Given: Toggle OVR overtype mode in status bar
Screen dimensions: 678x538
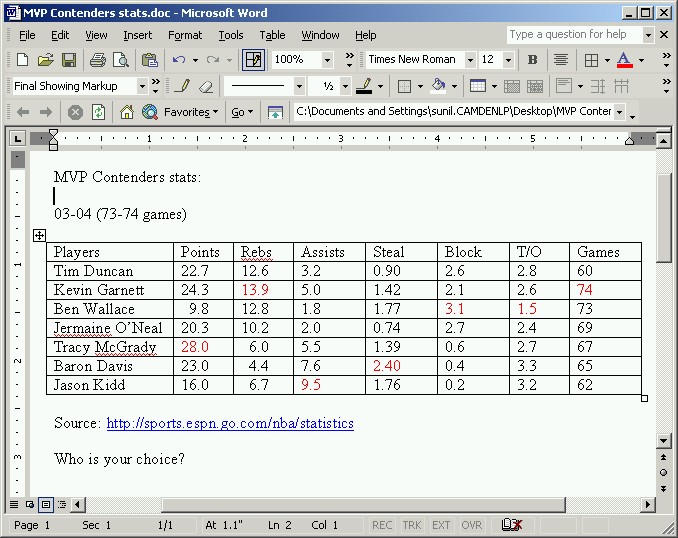Looking at the screenshot, I should tap(472, 525).
